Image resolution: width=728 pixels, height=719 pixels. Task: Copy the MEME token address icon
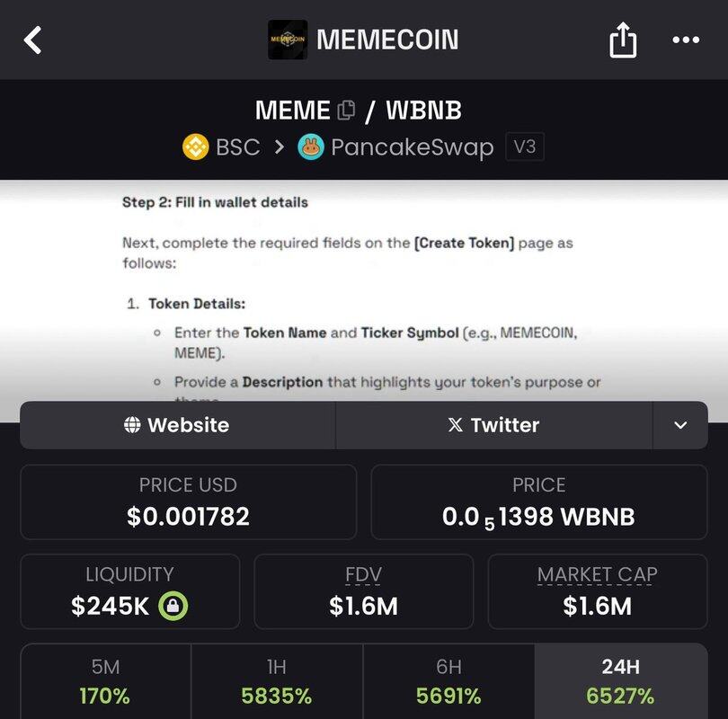coord(346,111)
